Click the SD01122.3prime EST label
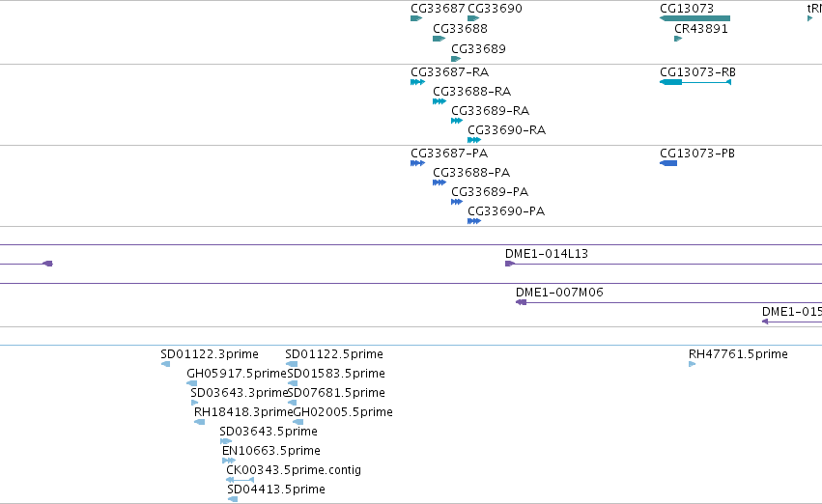822x504 pixels. [x=210, y=354]
